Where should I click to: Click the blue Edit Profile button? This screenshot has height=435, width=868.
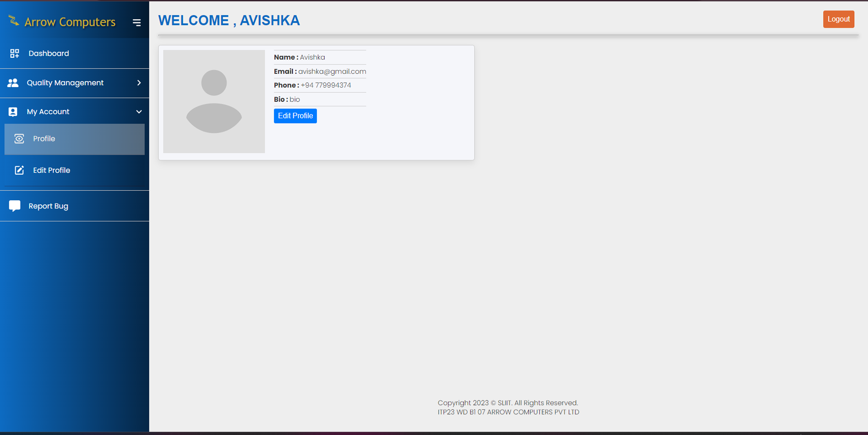[295, 116]
